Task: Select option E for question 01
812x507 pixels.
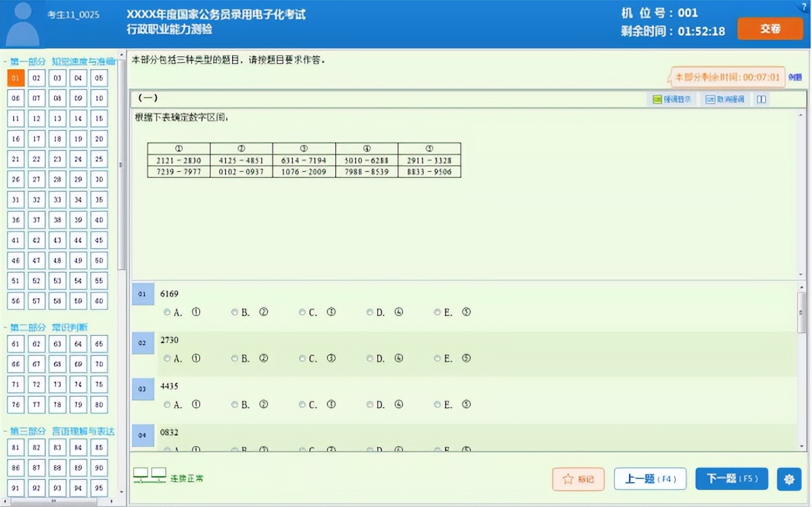Action: (437, 312)
